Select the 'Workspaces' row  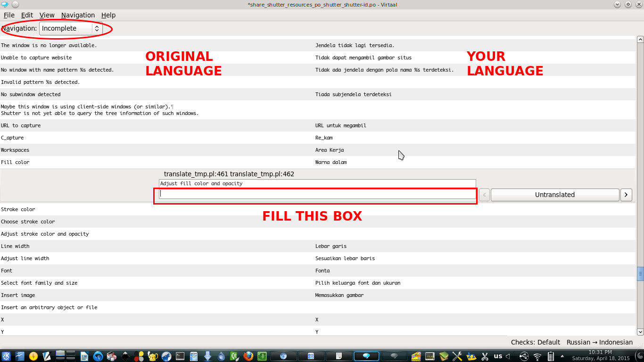click(x=318, y=150)
